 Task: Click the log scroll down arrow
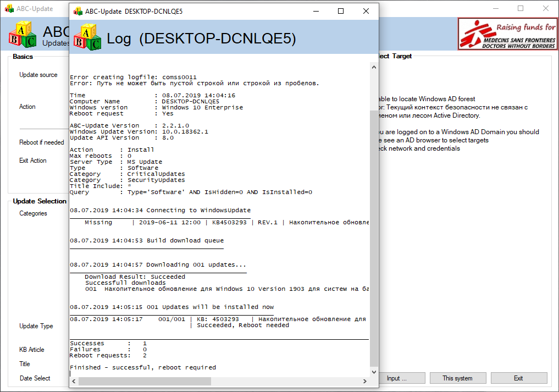coord(374,372)
